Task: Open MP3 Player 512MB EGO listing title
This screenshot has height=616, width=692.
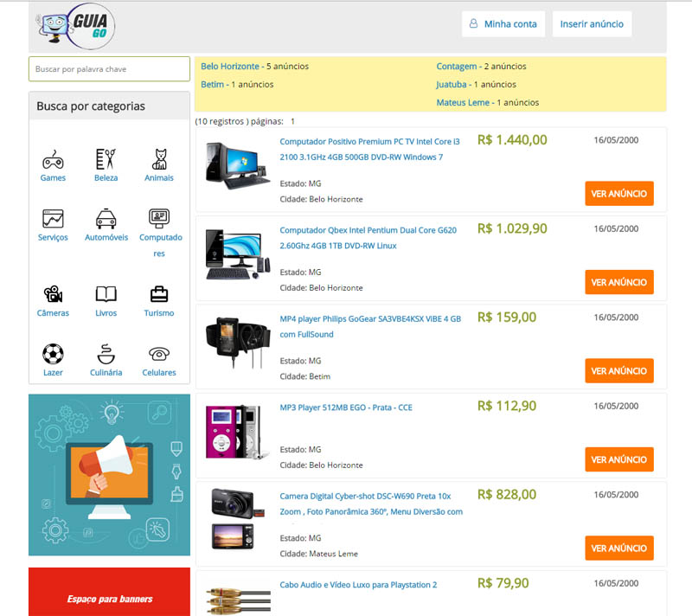Action: click(x=346, y=407)
